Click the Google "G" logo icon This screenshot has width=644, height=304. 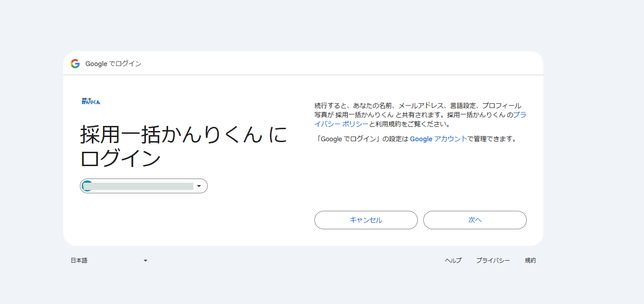pos(75,64)
